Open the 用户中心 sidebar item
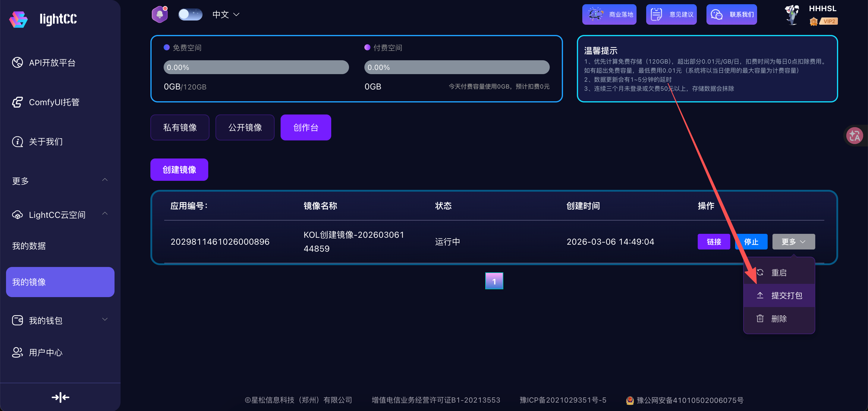The width and height of the screenshot is (868, 411). 45,352
